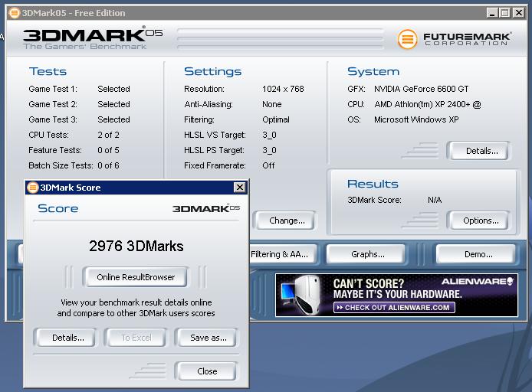Screen dimensions: 532x392
Task: Click the To Excel button
Action: click(136, 338)
